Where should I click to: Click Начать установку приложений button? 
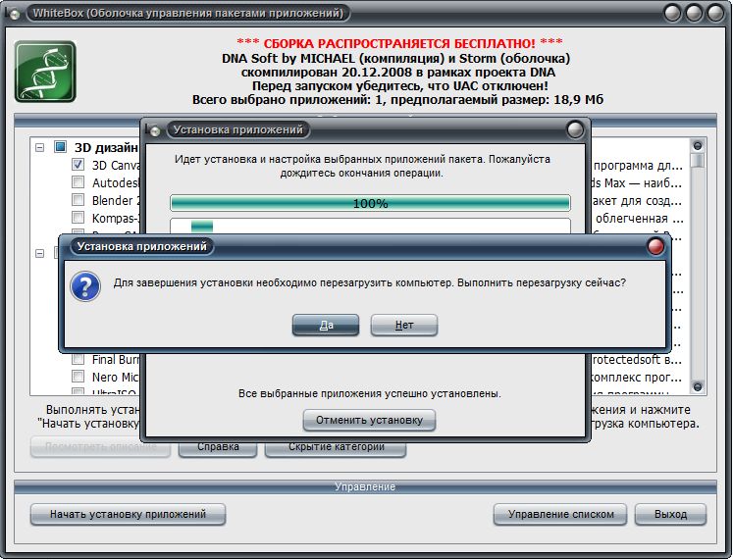coord(129,514)
